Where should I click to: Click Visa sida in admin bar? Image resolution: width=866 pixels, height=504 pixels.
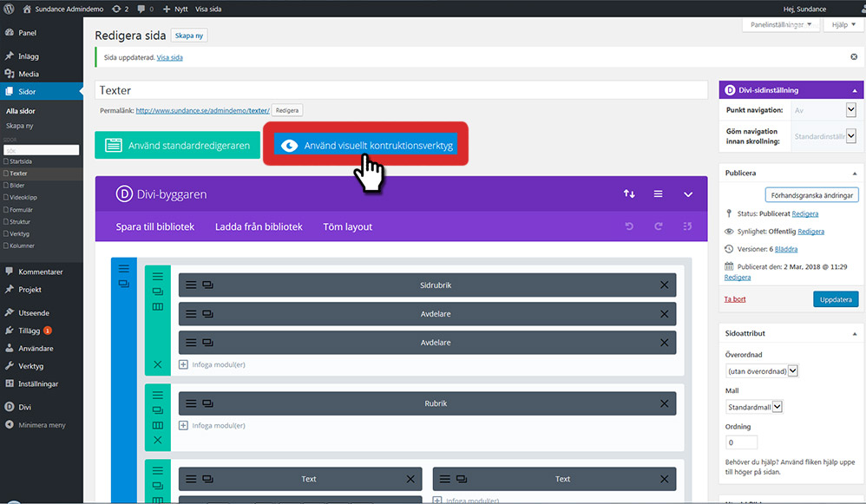pyautogui.click(x=208, y=9)
